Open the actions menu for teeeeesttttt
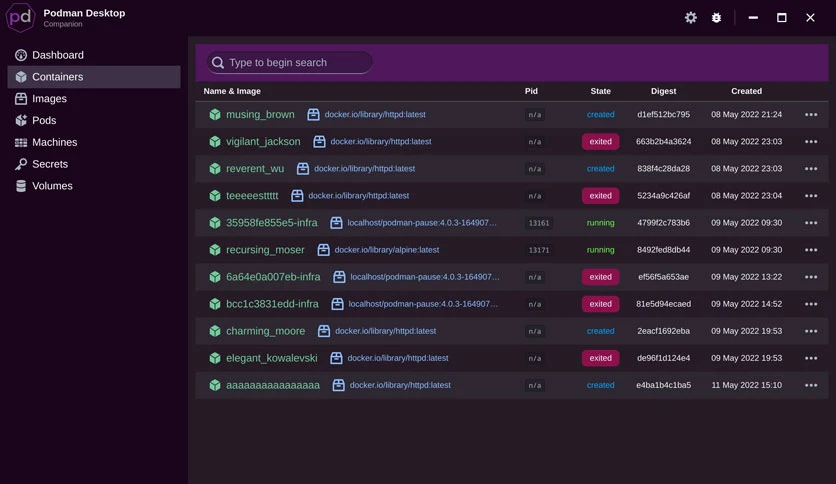The height and width of the screenshot is (484, 836). pos(811,196)
